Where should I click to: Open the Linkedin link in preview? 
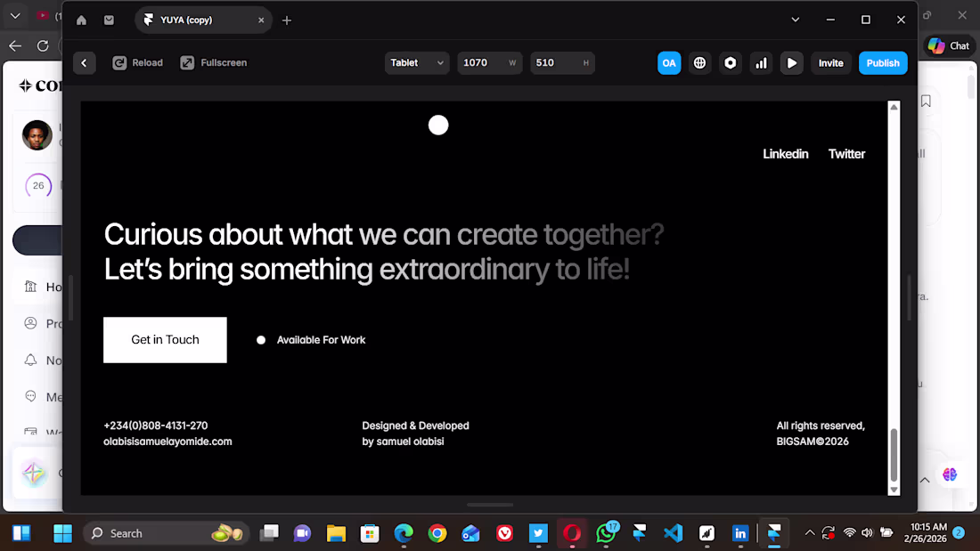click(785, 154)
